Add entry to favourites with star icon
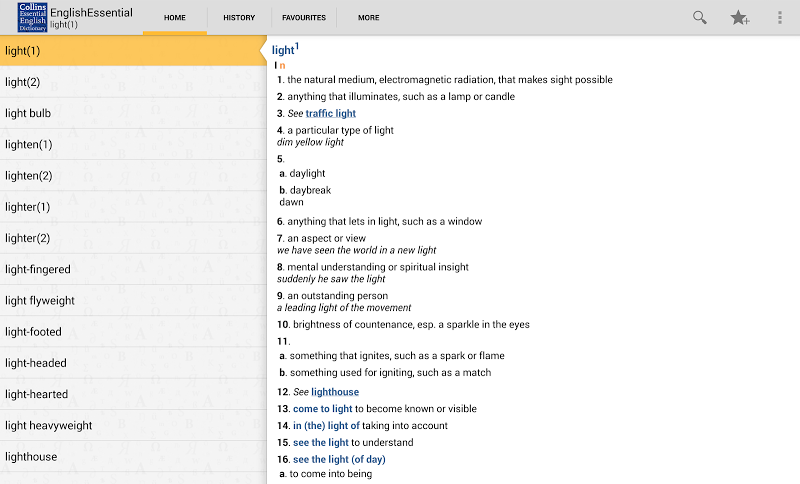800x484 pixels. (x=739, y=17)
